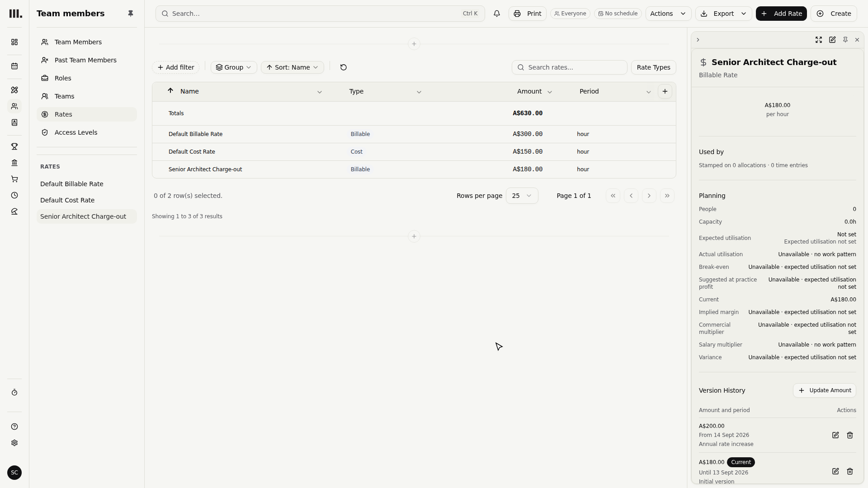Add a new column with plus icon
The height and width of the screenshot is (488, 868).
click(x=665, y=91)
